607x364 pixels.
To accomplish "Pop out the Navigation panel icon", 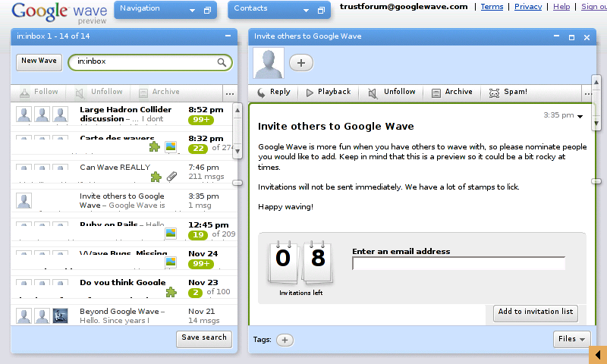I will coord(207,11).
